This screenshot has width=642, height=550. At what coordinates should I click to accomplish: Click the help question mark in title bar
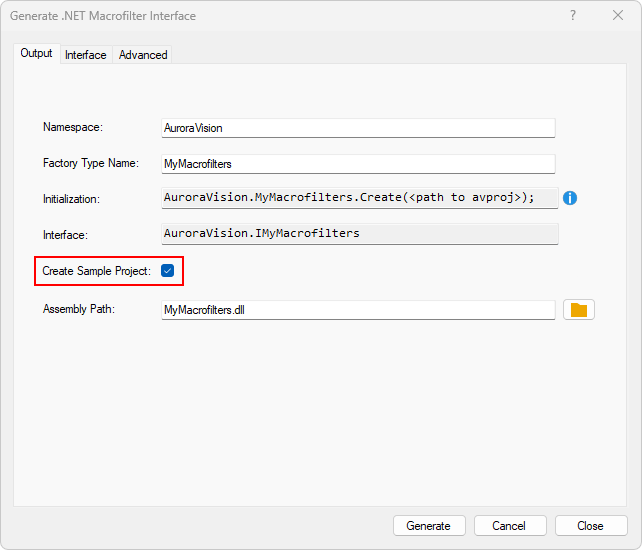point(573,16)
